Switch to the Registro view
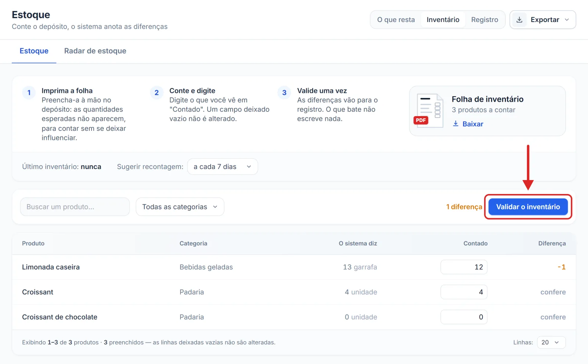 pos(485,20)
